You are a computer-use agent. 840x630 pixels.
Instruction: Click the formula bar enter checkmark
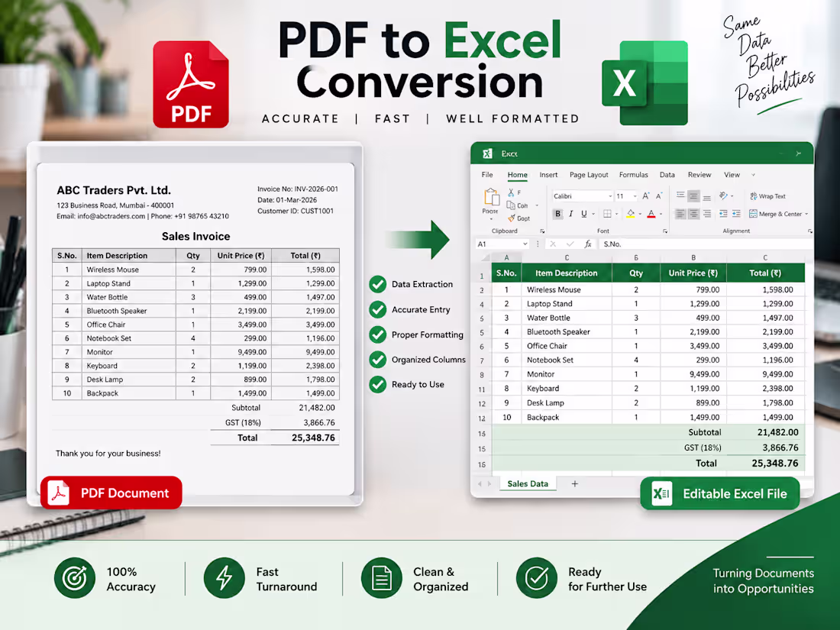point(570,244)
